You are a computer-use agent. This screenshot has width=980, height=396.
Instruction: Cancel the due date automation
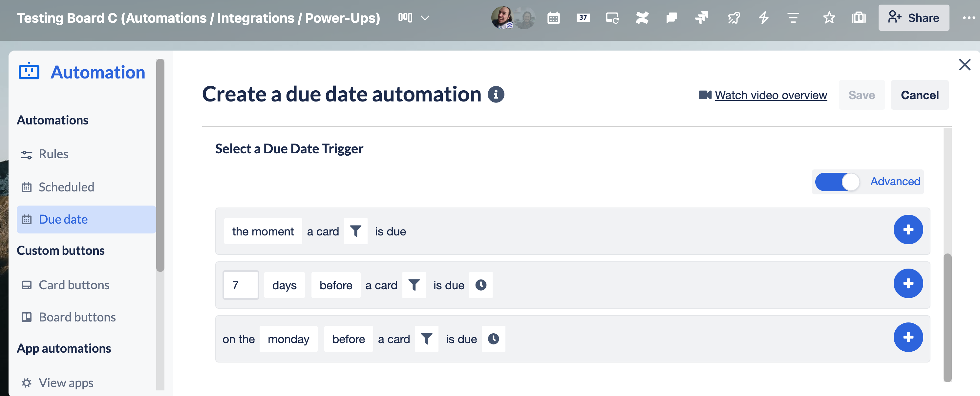[920, 95]
